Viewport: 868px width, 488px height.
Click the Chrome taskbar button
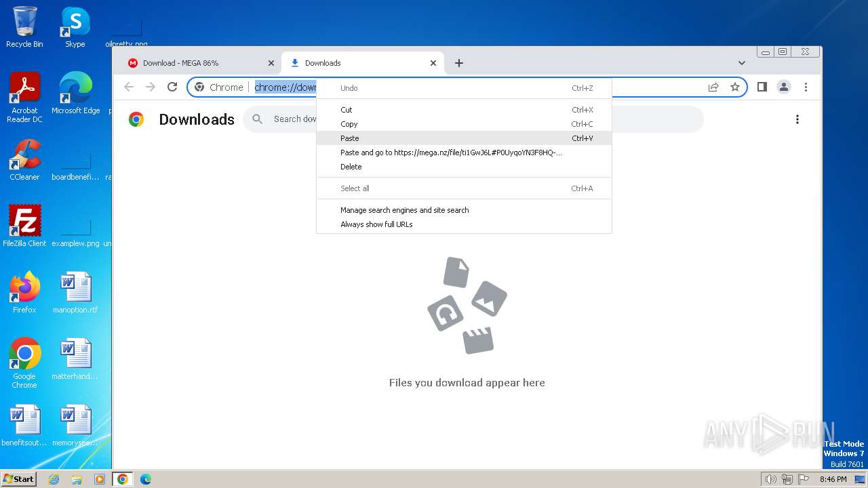click(123, 479)
